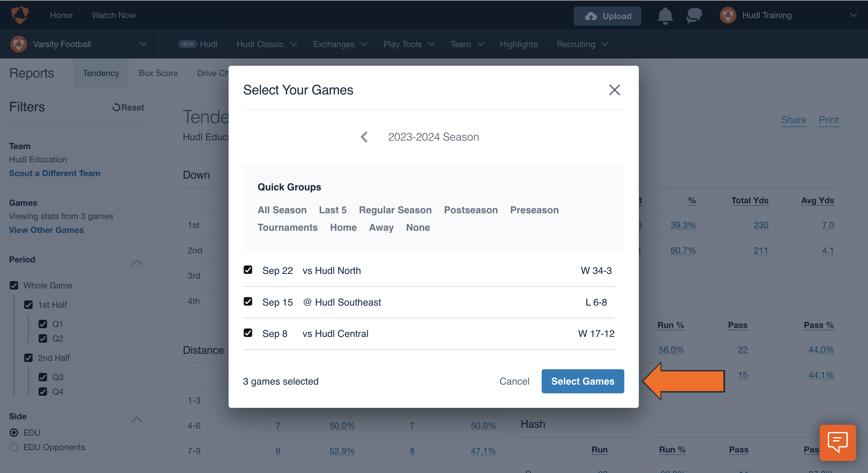868x473 pixels.
Task: Uncheck the Sep 15 @ Hudl Southeast game
Action: point(248,301)
